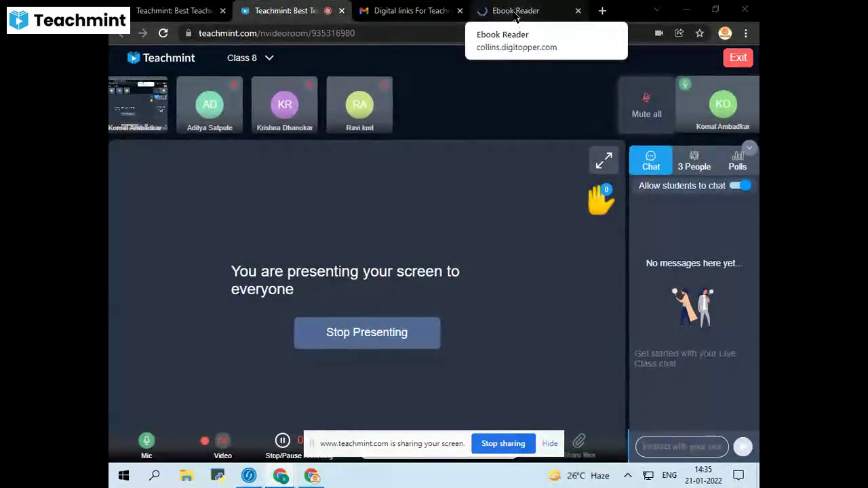This screenshot has height=488, width=868.
Task: Select Krishna Dhanokar participant tile
Action: (x=284, y=105)
